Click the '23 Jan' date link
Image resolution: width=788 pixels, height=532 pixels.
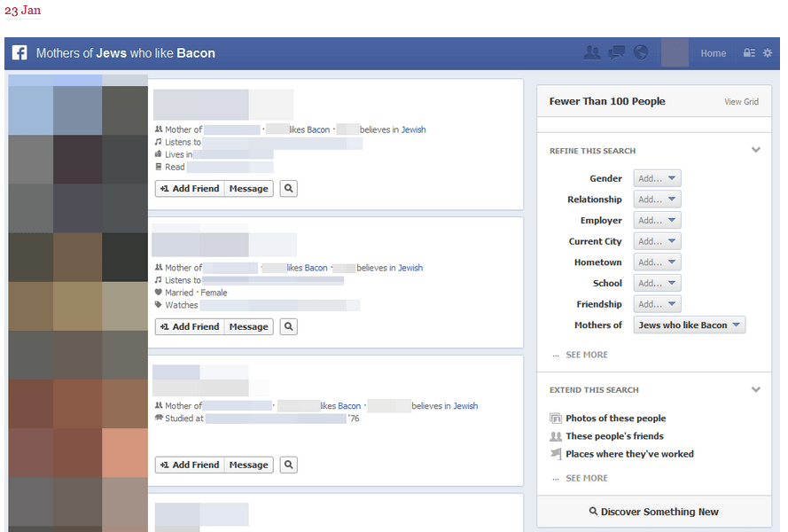23,11
